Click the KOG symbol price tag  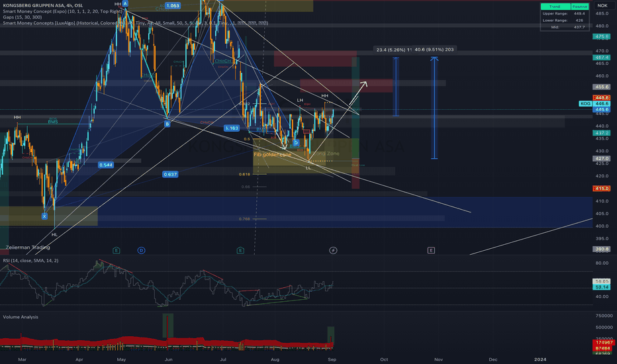click(x=585, y=103)
